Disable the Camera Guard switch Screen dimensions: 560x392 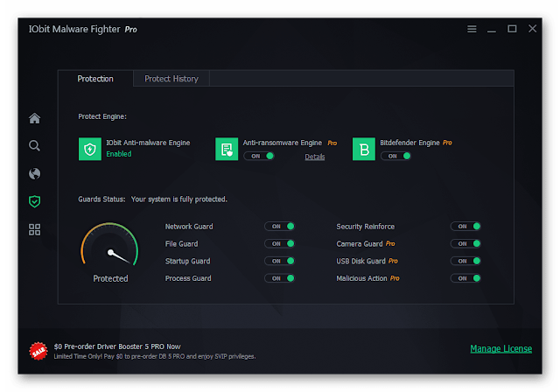click(x=465, y=244)
